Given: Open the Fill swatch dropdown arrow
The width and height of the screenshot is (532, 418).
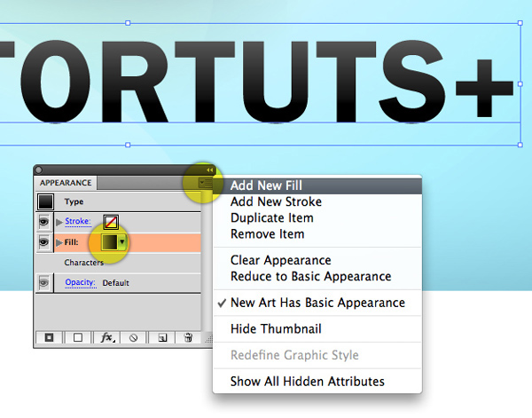Looking at the screenshot, I should [x=122, y=242].
